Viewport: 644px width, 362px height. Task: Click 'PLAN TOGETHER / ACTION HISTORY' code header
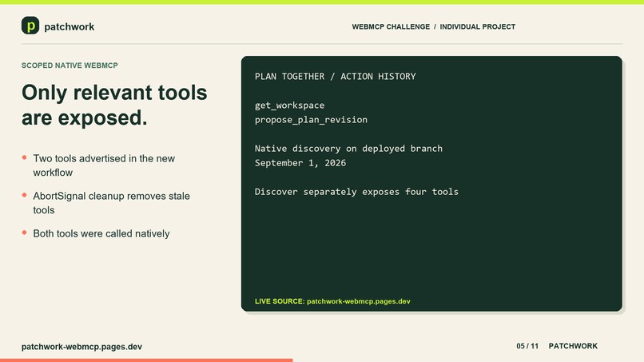click(x=335, y=77)
